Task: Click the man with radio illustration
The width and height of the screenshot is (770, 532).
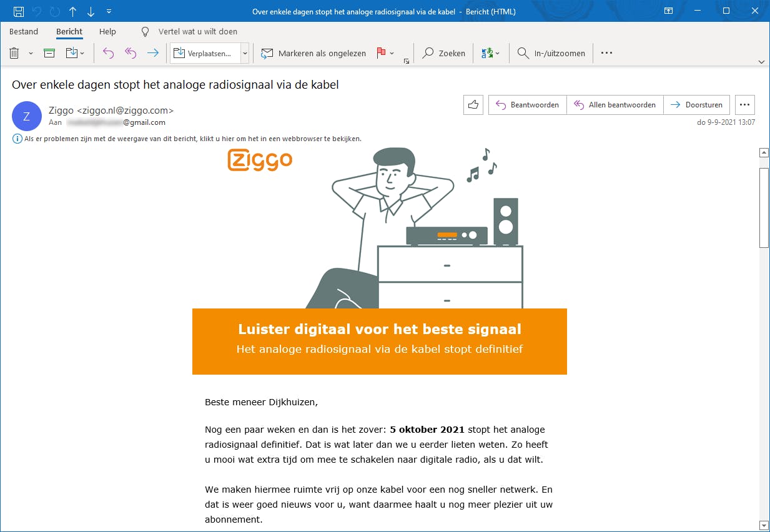Action: [413, 228]
